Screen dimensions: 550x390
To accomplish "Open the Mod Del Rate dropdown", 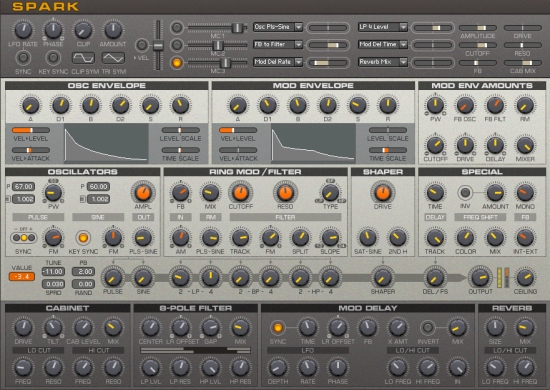I will tap(277, 62).
